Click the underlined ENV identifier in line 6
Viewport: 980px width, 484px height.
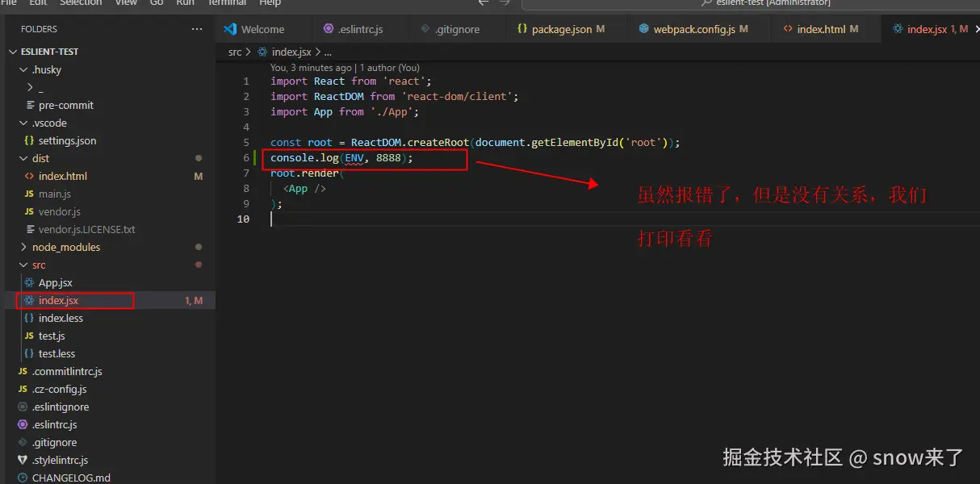tap(354, 158)
